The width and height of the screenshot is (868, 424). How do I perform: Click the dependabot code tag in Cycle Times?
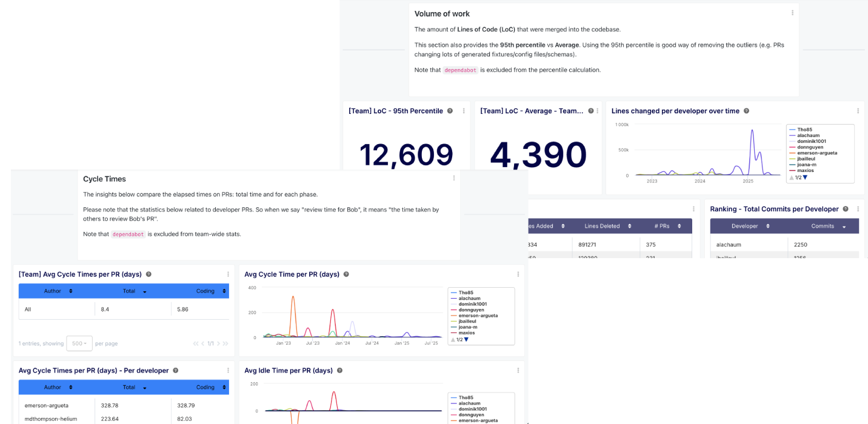click(129, 234)
